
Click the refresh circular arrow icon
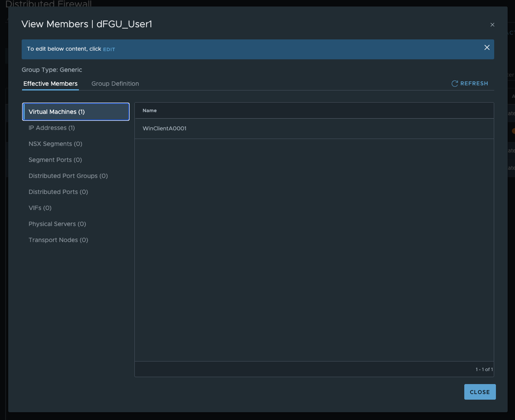pyautogui.click(x=455, y=84)
